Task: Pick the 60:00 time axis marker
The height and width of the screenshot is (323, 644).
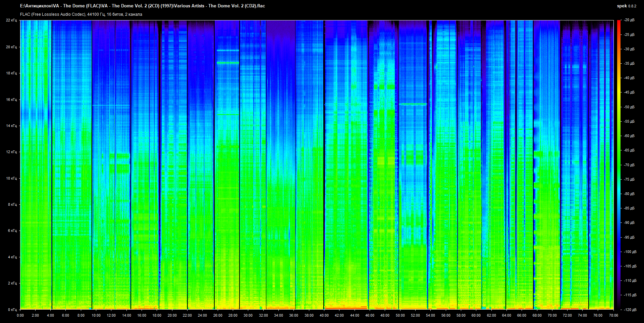Action: pos(476,315)
